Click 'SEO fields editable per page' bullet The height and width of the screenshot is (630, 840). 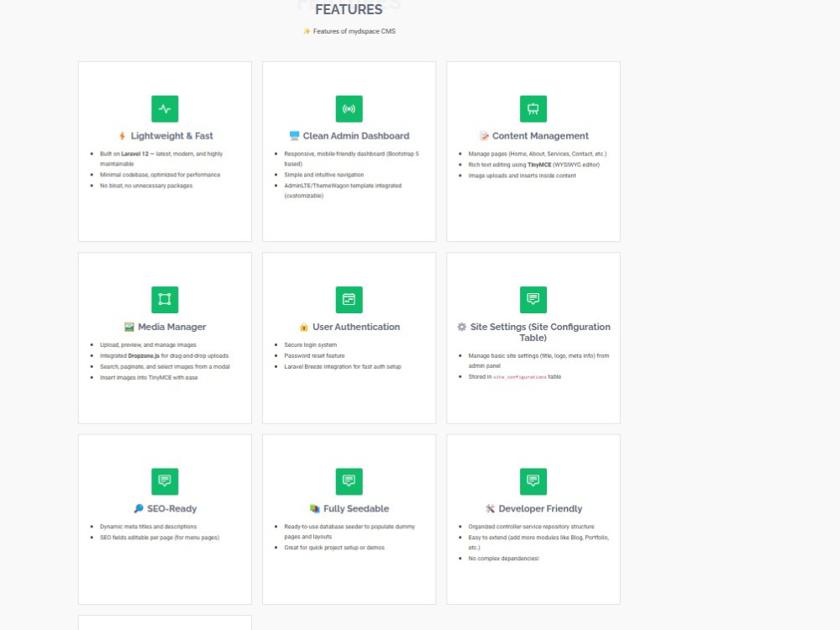[x=159, y=538]
